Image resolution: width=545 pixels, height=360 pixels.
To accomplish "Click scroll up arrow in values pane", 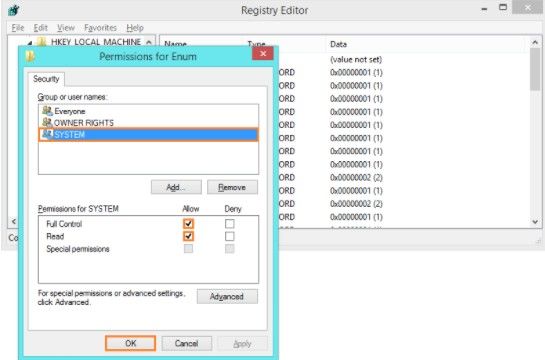I will (x=535, y=42).
